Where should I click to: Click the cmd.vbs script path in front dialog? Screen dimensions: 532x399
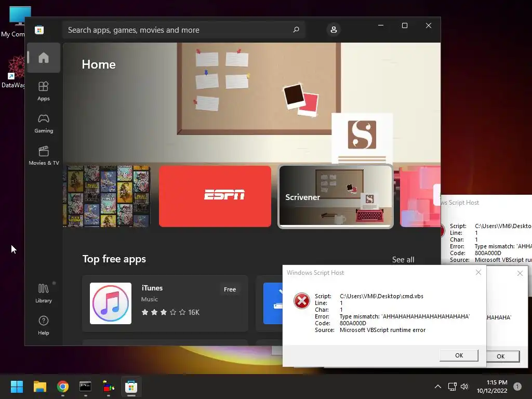381,296
